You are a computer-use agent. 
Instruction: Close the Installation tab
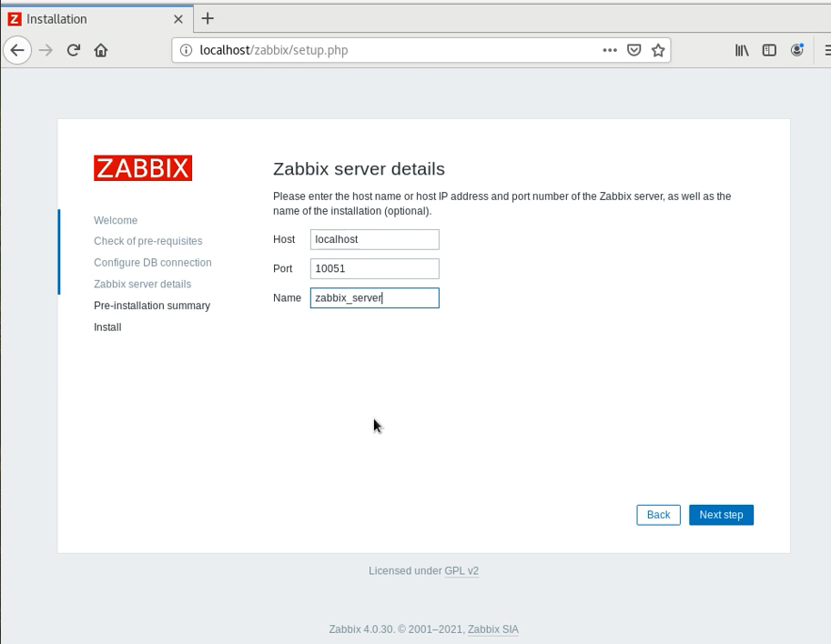click(x=178, y=19)
